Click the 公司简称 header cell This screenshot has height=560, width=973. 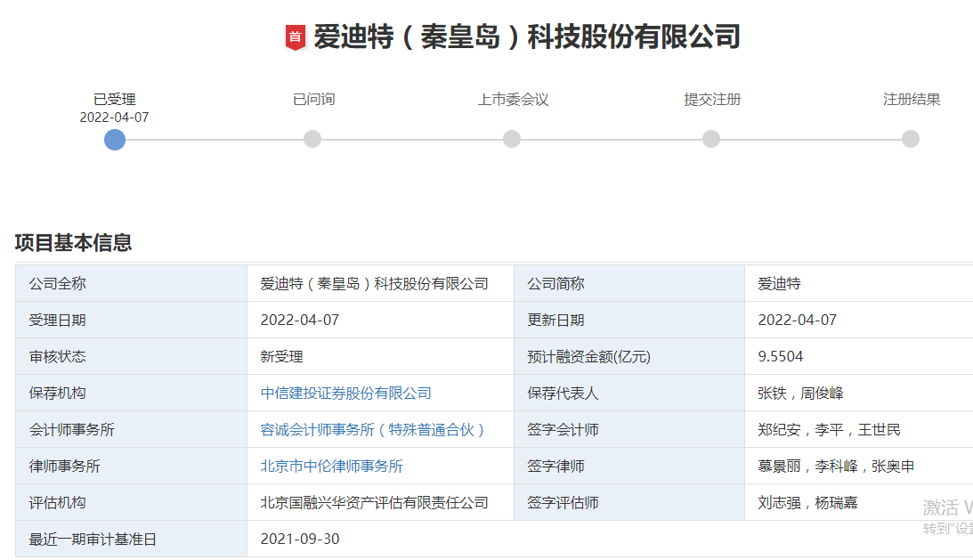[629, 284]
